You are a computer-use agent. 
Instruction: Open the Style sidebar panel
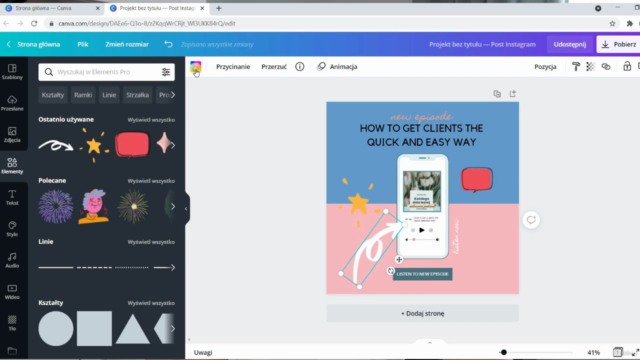[x=12, y=229]
